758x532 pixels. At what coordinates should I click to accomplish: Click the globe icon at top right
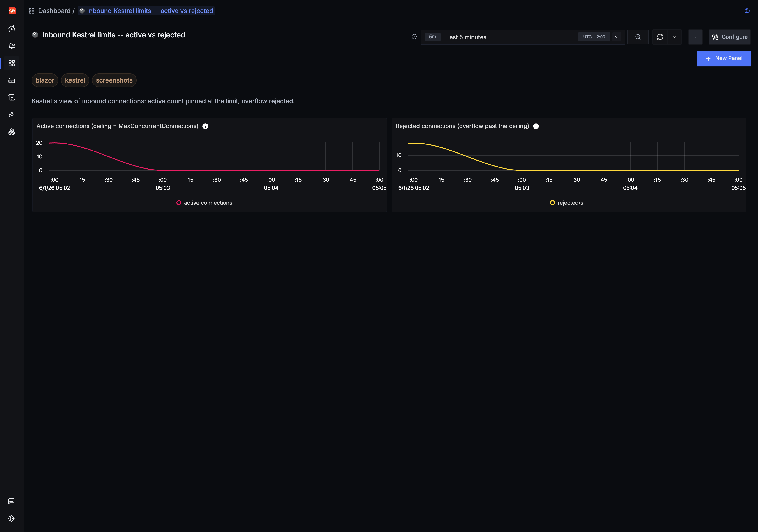pos(747,11)
